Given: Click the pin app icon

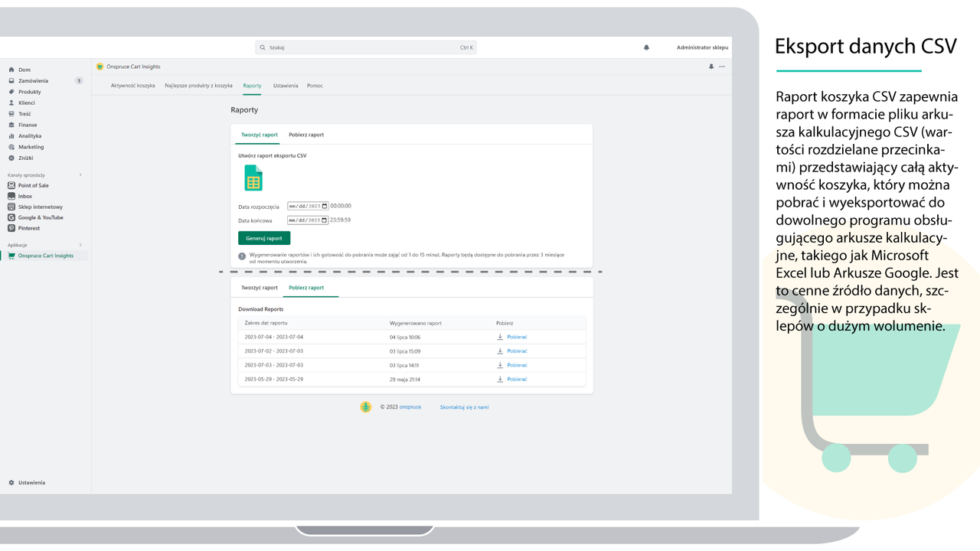Looking at the screenshot, I should tap(711, 67).
